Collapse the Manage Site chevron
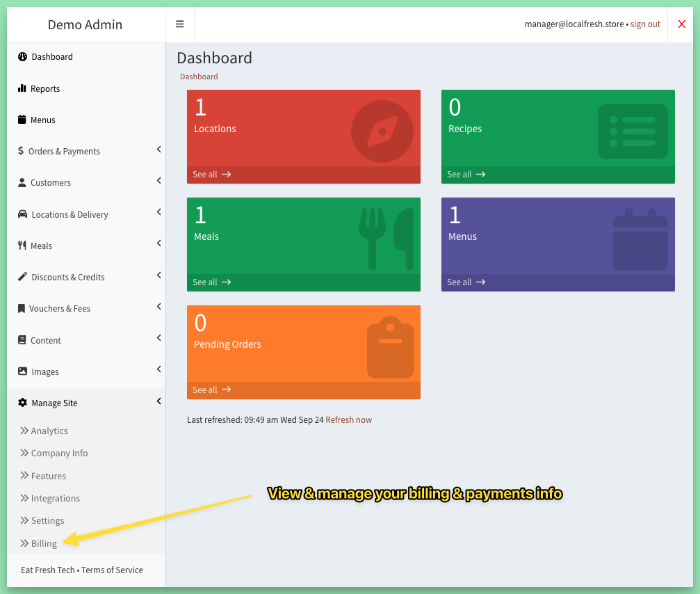Viewport: 700px width, 594px height. click(159, 401)
